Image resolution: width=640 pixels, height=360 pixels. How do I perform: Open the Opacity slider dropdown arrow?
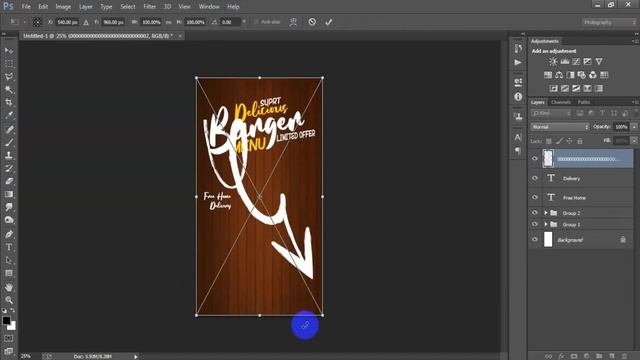(x=634, y=127)
